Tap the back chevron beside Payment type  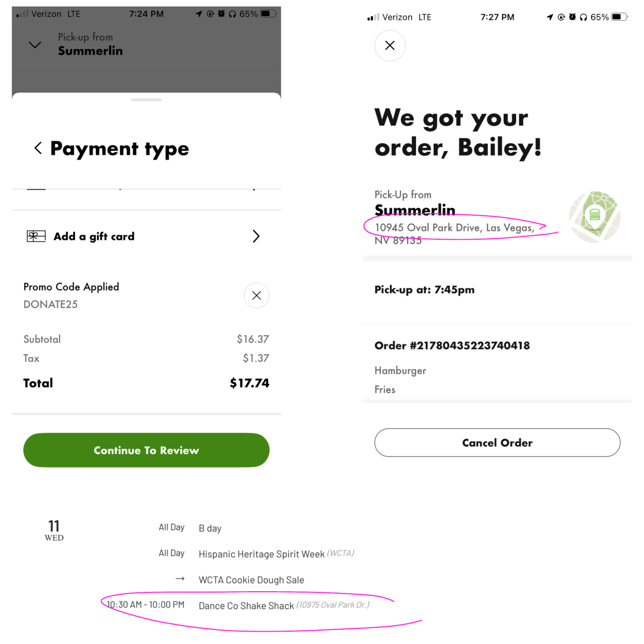tap(38, 148)
